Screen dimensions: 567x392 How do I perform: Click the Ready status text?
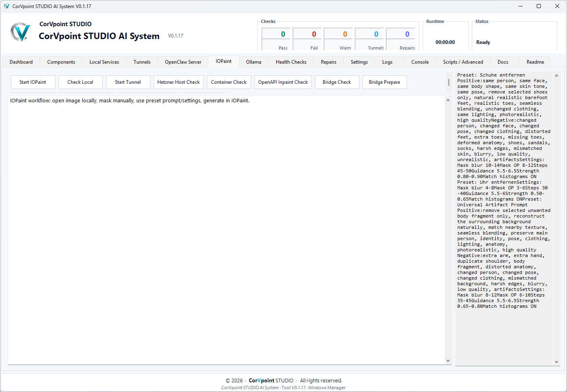[x=483, y=42]
